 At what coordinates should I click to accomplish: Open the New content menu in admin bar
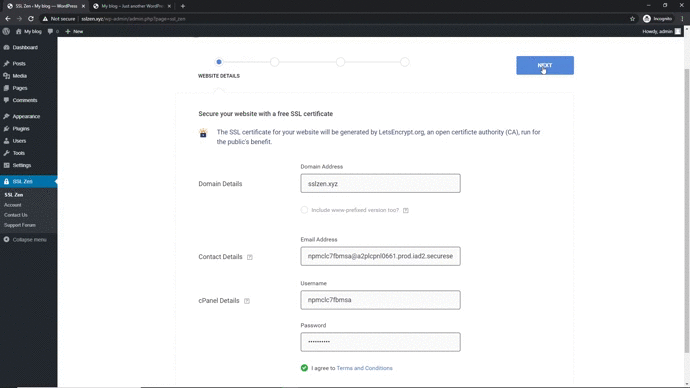pos(74,31)
